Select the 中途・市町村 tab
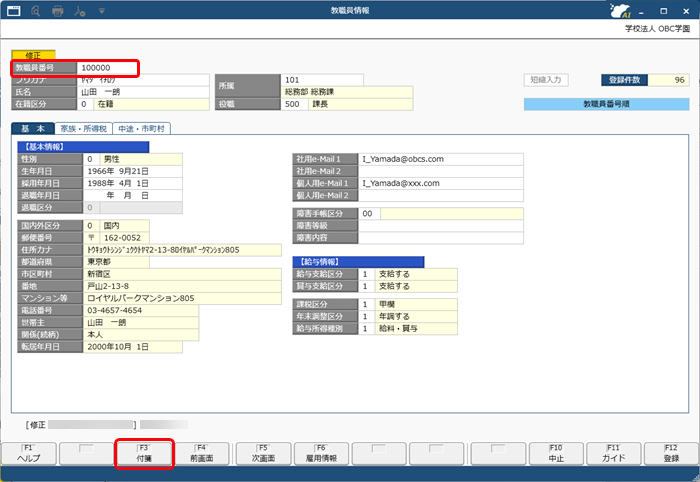The image size is (700, 482). (141, 129)
